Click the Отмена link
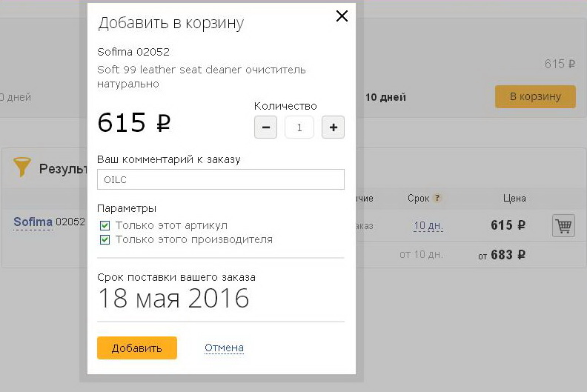587x392 pixels. [225, 348]
